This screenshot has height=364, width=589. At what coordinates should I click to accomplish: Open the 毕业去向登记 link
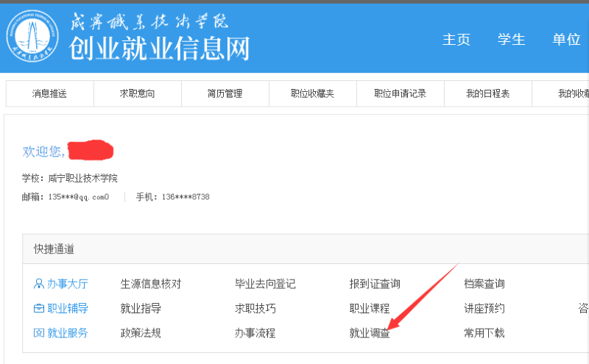click(x=265, y=284)
